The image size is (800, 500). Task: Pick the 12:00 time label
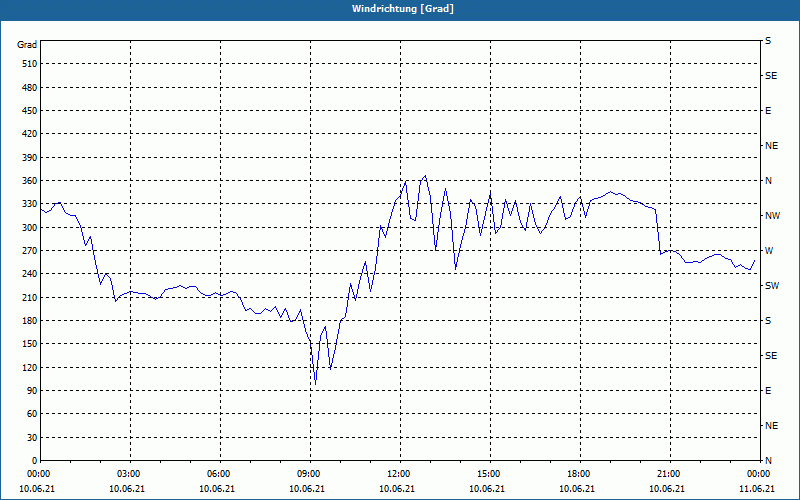(x=401, y=474)
